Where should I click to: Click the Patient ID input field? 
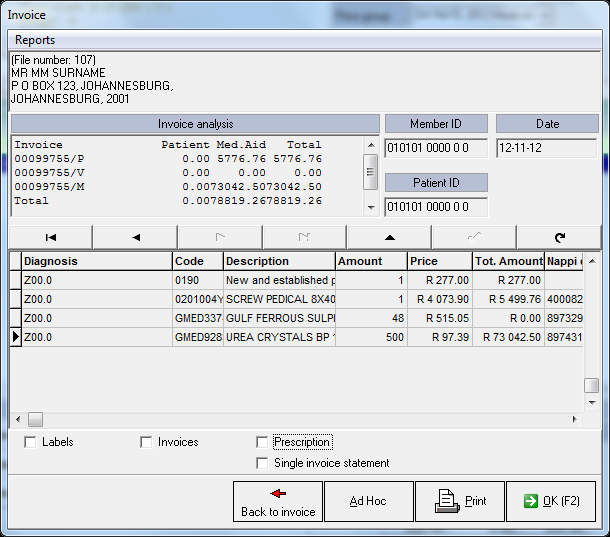[x=436, y=207]
